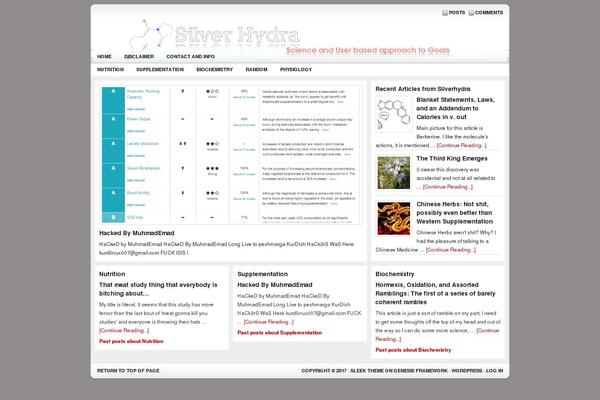
Task: Click the Posts RSS feed icon
Action: 445,13
